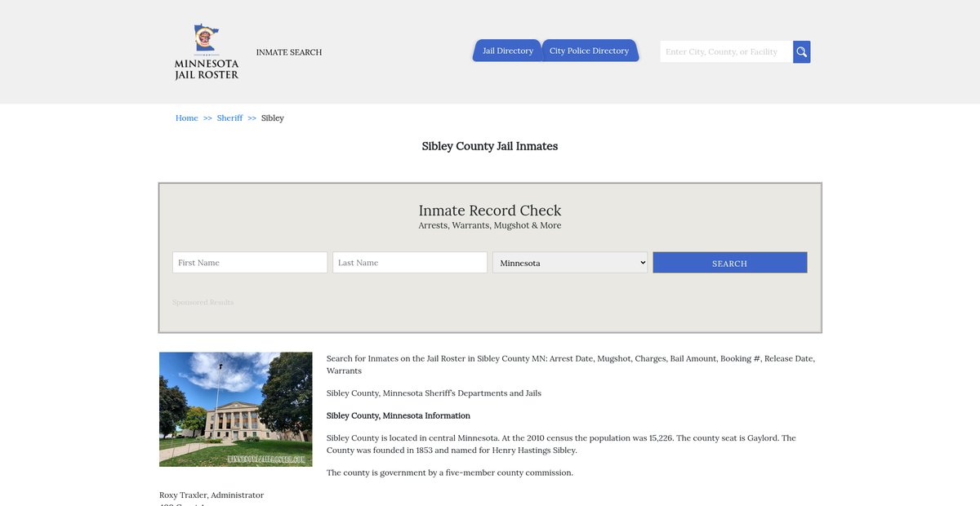
Task: Go to Home via the breadcrumb
Action: point(186,118)
